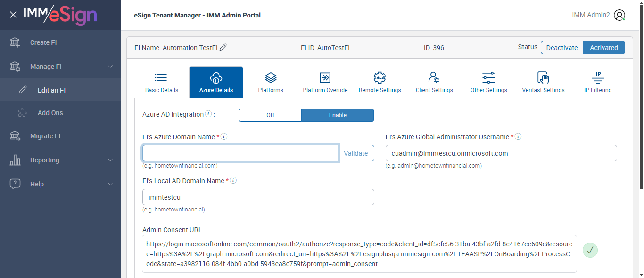Expand the Manage FI chevron
Screen dimensions: 644x278
coord(110,67)
